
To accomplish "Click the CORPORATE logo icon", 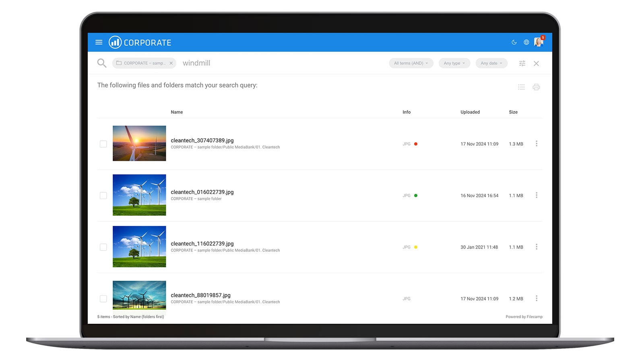I will pyautogui.click(x=115, y=42).
